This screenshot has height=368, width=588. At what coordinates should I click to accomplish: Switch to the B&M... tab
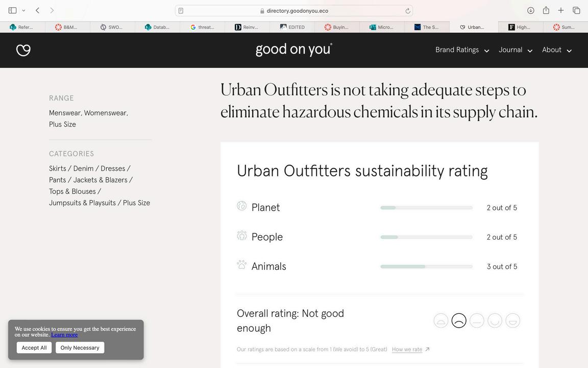tap(67, 27)
